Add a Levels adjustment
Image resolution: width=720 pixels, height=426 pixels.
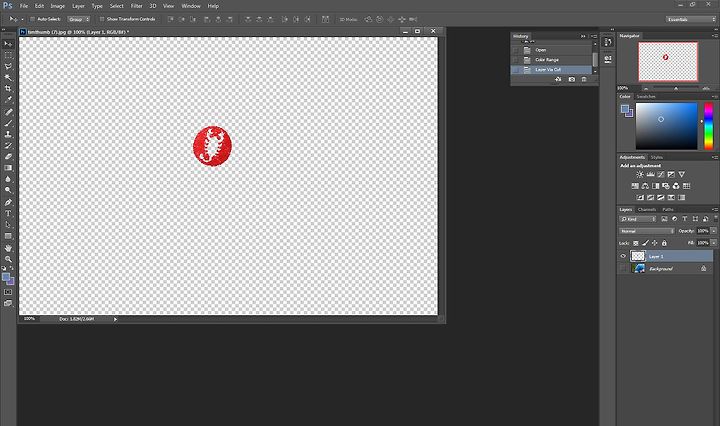[651, 174]
